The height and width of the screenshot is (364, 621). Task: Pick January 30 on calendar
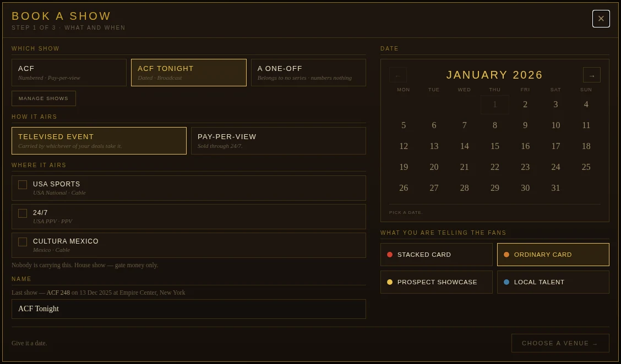coord(525,189)
